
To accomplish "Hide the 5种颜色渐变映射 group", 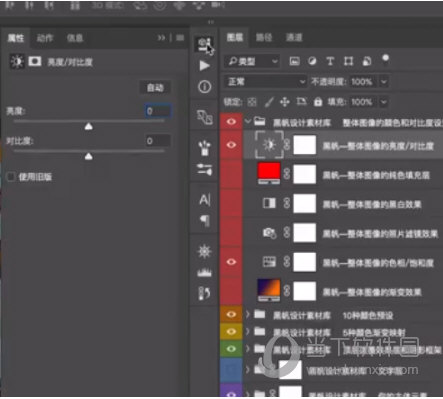I will [231, 331].
